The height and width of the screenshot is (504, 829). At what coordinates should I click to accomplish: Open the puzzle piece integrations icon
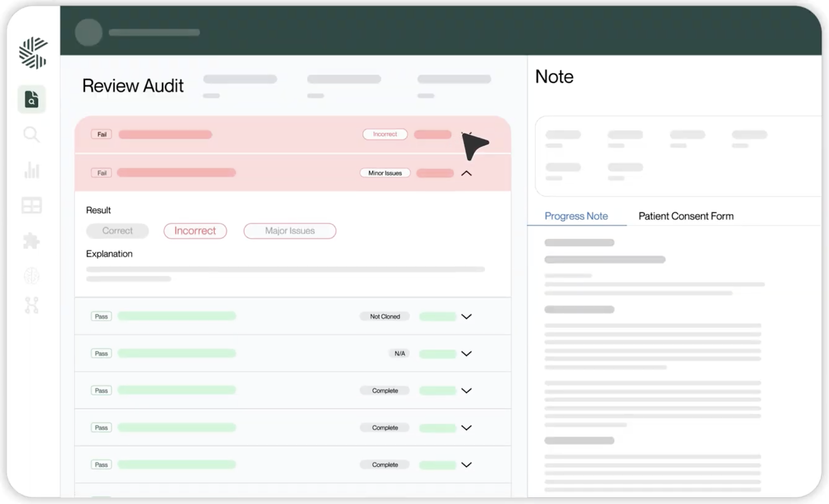(x=32, y=241)
